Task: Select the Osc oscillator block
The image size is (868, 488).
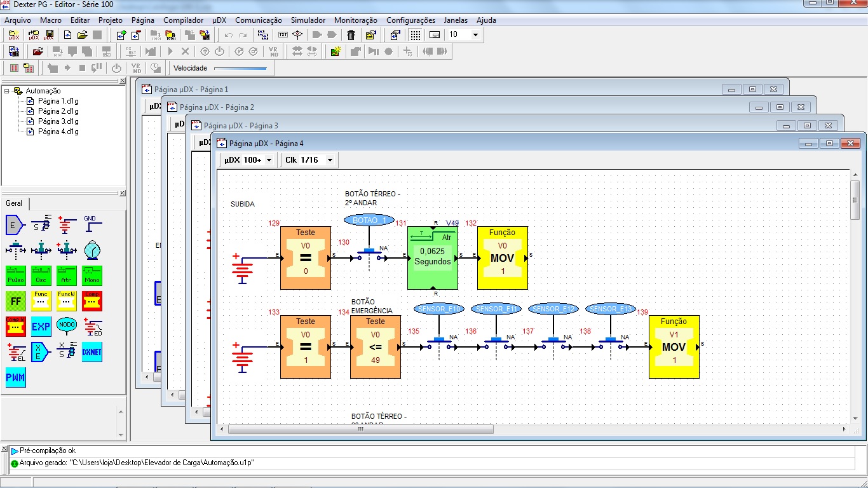Action: tap(41, 275)
